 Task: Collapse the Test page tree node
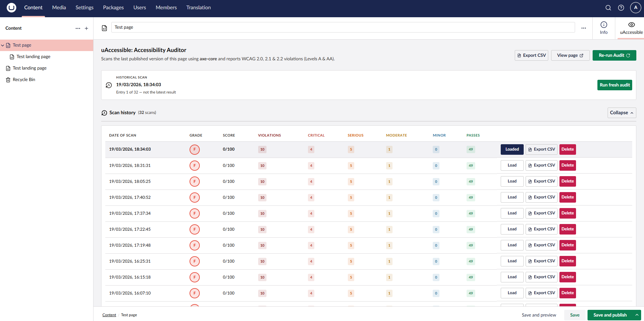[3, 45]
